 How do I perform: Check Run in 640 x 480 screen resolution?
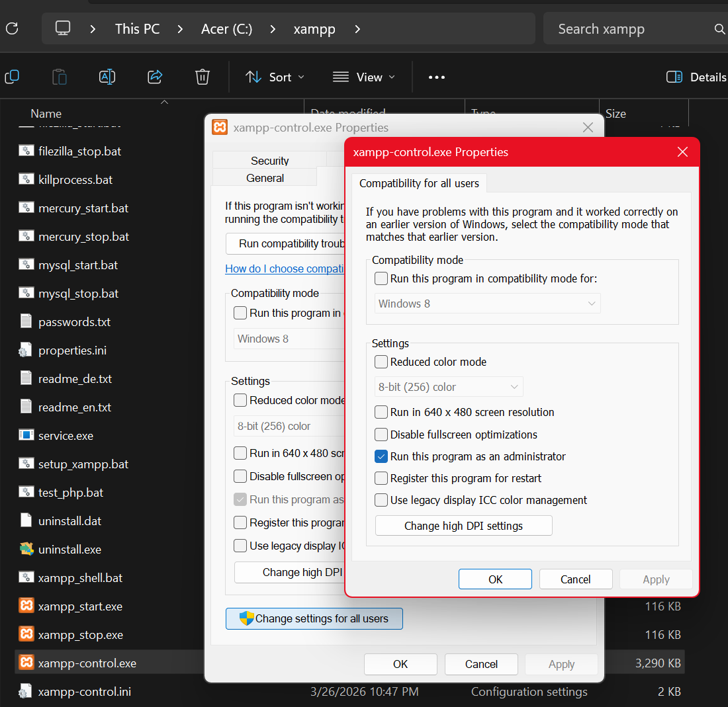(381, 412)
